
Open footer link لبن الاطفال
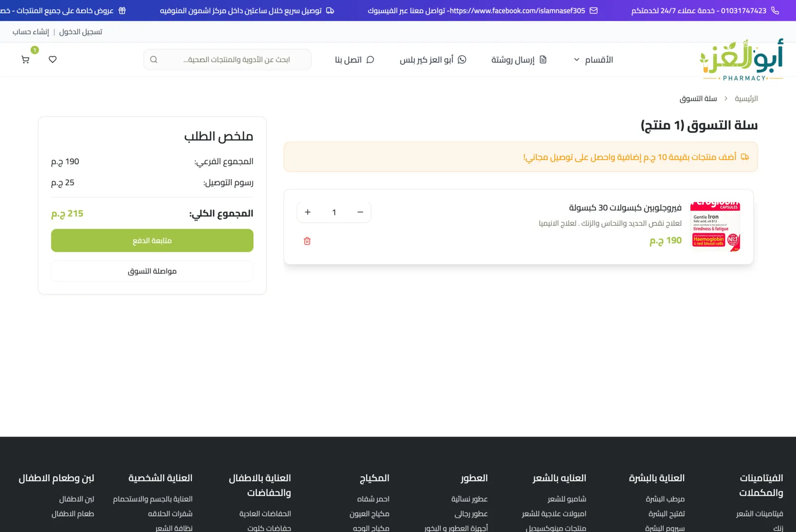(x=77, y=499)
